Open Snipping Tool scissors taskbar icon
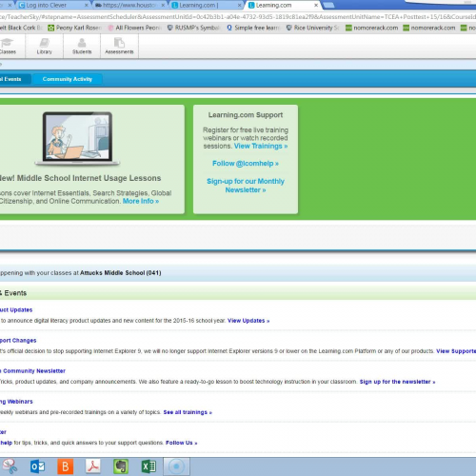Image resolution: width=476 pixels, height=476 pixels. (x=10, y=466)
